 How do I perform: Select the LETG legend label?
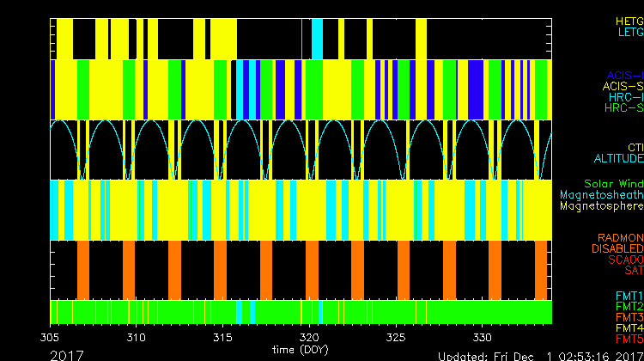629,33
